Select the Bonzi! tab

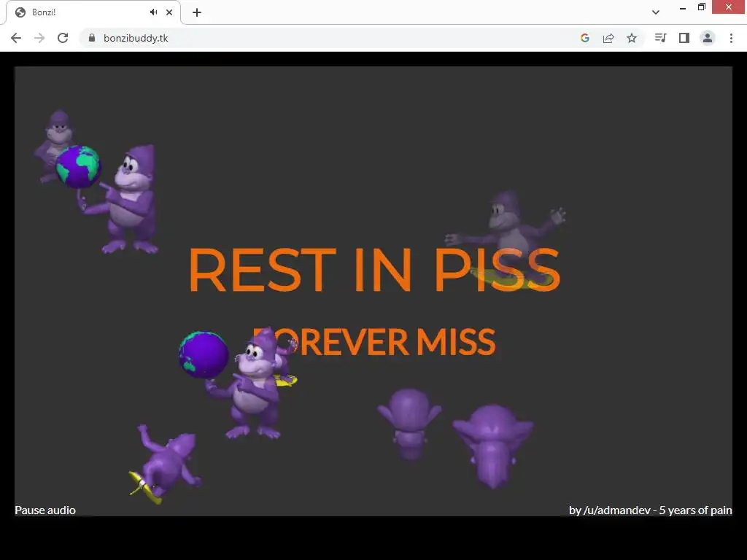point(93,12)
